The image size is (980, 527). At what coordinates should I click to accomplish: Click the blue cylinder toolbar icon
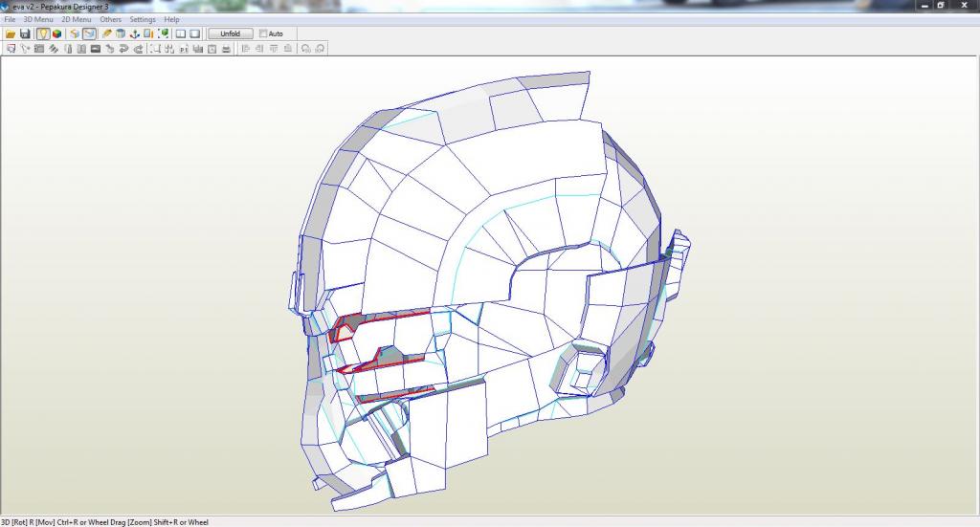pyautogui.click(x=121, y=33)
